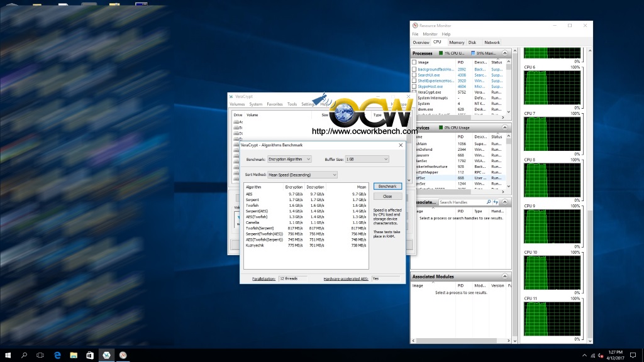The width and height of the screenshot is (644, 362).
Task: Collapse the Processes section in Resource Monitor
Action: coord(505,53)
